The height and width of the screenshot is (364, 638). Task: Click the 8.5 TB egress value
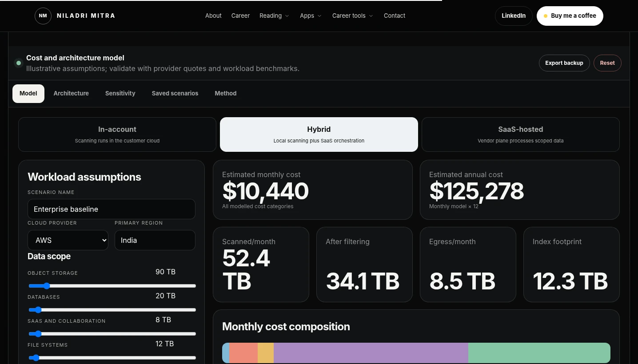pyautogui.click(x=463, y=281)
